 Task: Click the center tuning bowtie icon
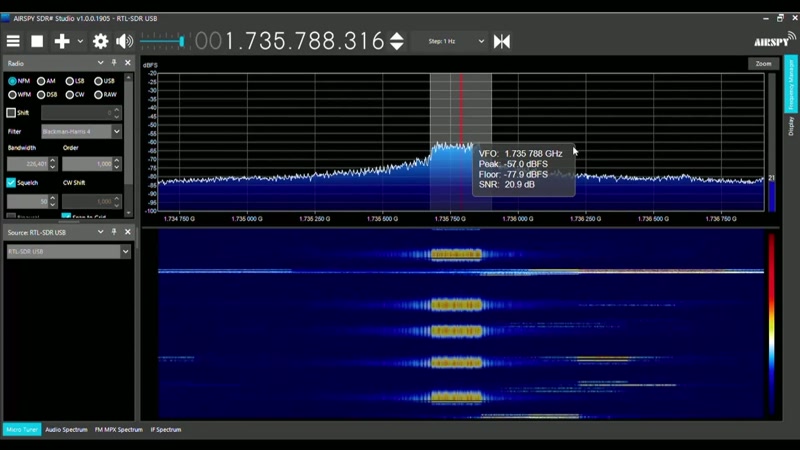coord(502,41)
